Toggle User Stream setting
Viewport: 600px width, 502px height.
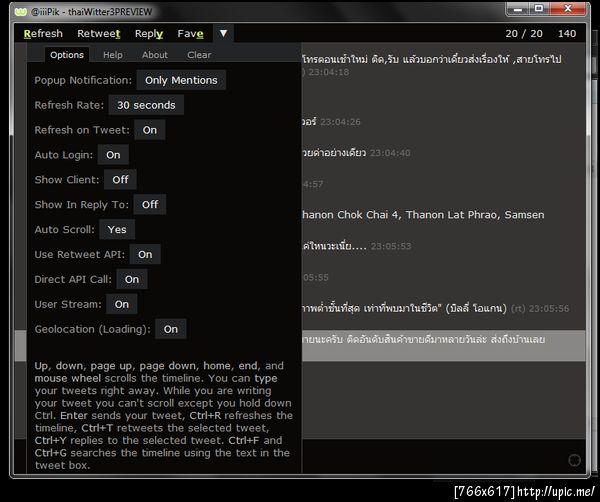tap(122, 304)
